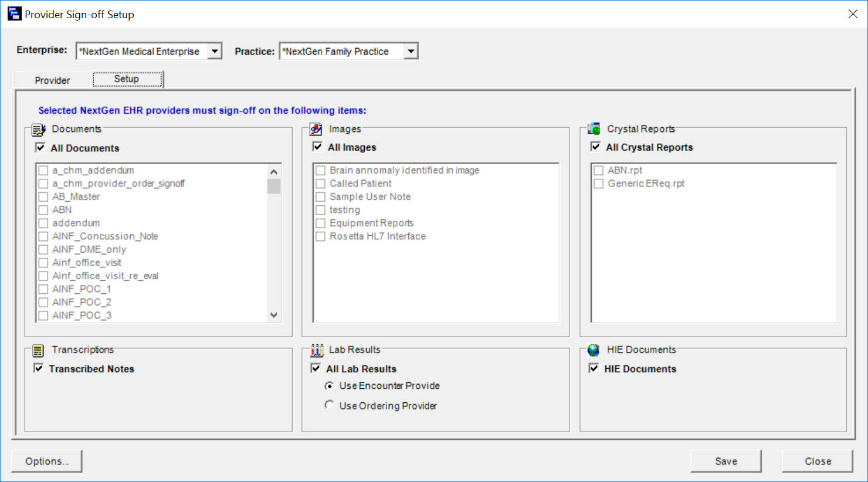Check Brain annomaly identified in image

click(321, 171)
